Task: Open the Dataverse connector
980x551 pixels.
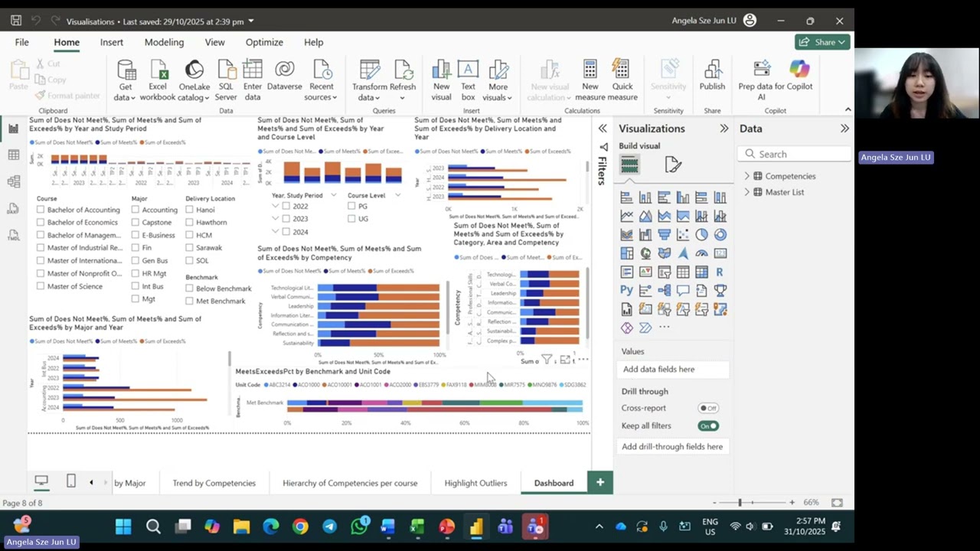Action: tap(284, 75)
